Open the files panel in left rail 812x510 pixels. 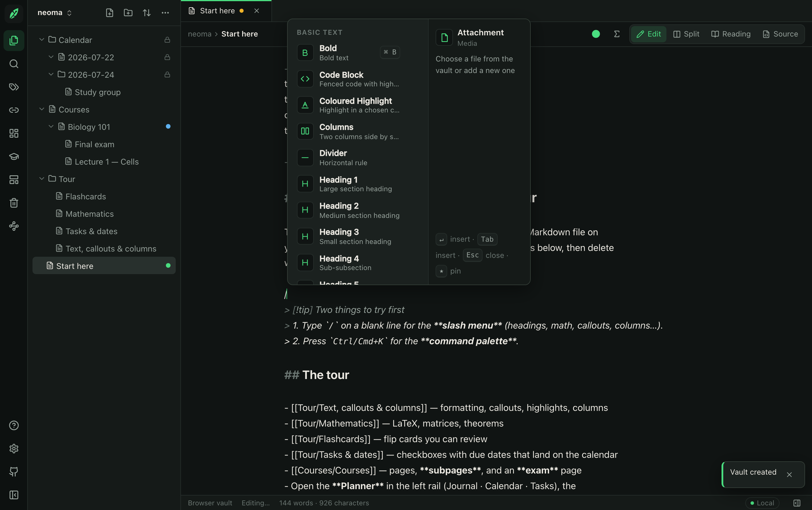pyautogui.click(x=14, y=40)
